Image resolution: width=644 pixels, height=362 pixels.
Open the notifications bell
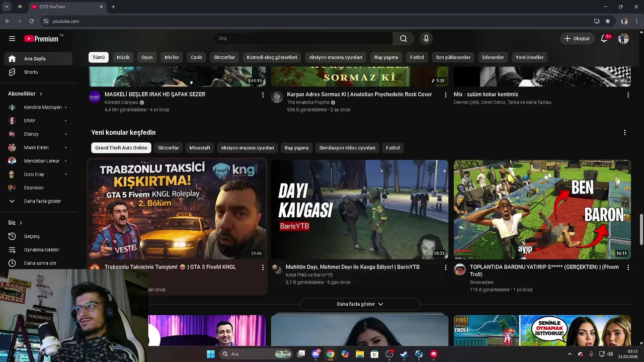(605, 39)
